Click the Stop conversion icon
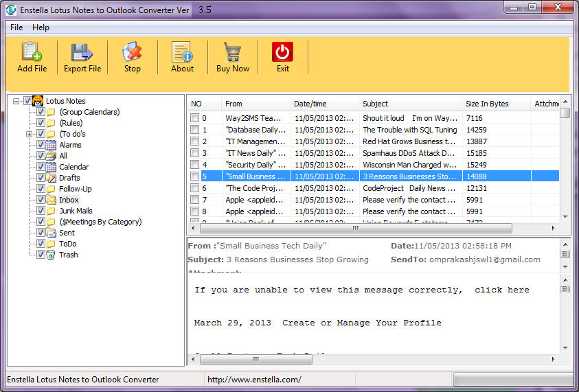The image size is (579, 392). pyautogui.click(x=132, y=51)
